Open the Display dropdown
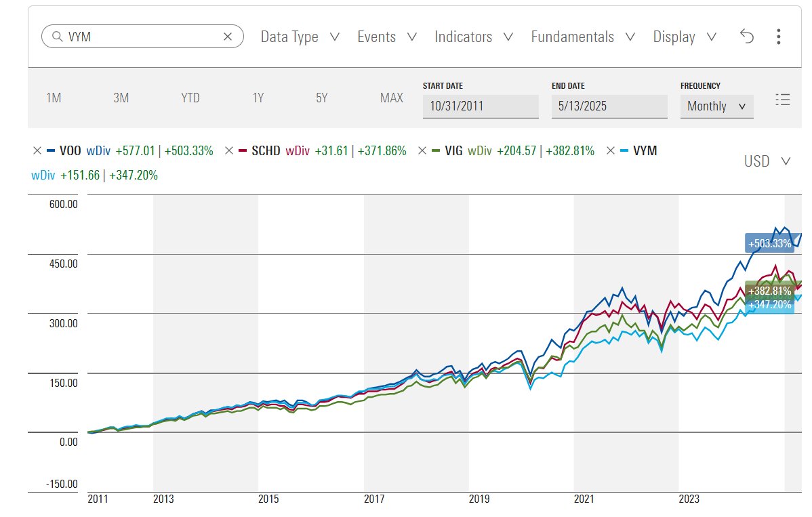812x517 pixels. [685, 37]
